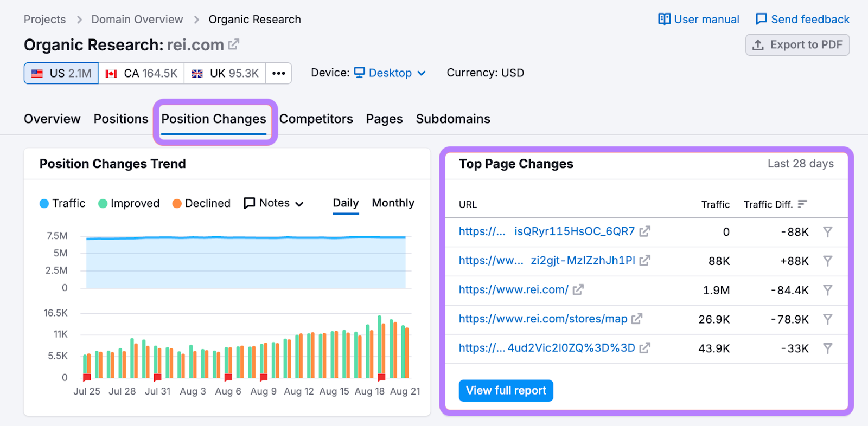
Task: Toggle the Improved legend series
Action: click(129, 203)
